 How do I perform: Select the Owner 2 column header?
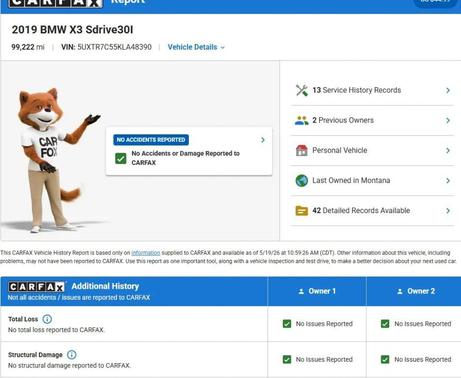coord(414,291)
